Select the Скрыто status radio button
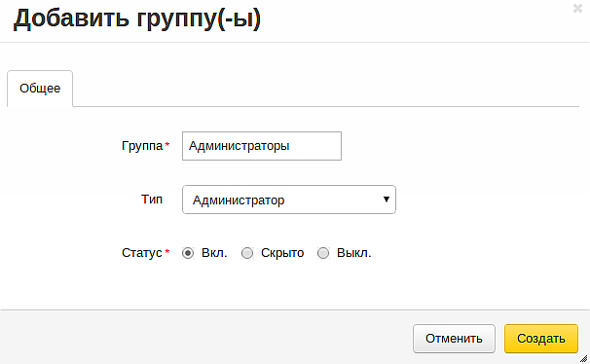The image size is (590, 364). pyautogui.click(x=247, y=253)
